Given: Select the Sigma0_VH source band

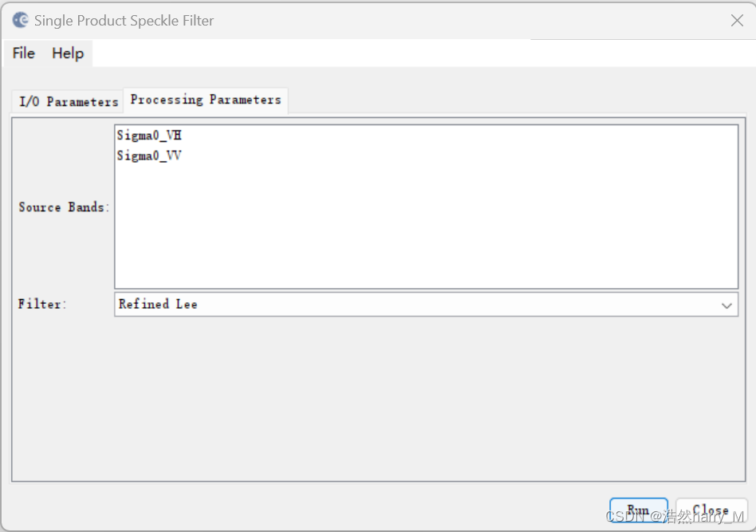Looking at the screenshot, I should [x=149, y=135].
